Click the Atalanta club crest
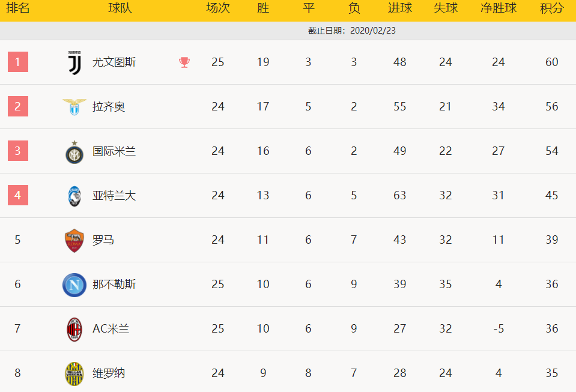This screenshot has height=392, width=576. (74, 196)
